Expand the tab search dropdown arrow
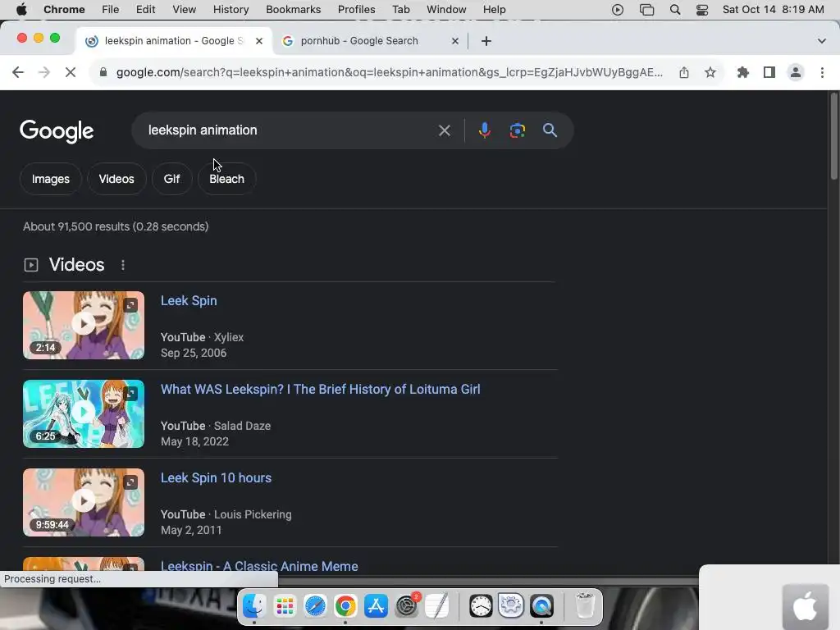Viewport: 840px width, 630px height. [821, 41]
